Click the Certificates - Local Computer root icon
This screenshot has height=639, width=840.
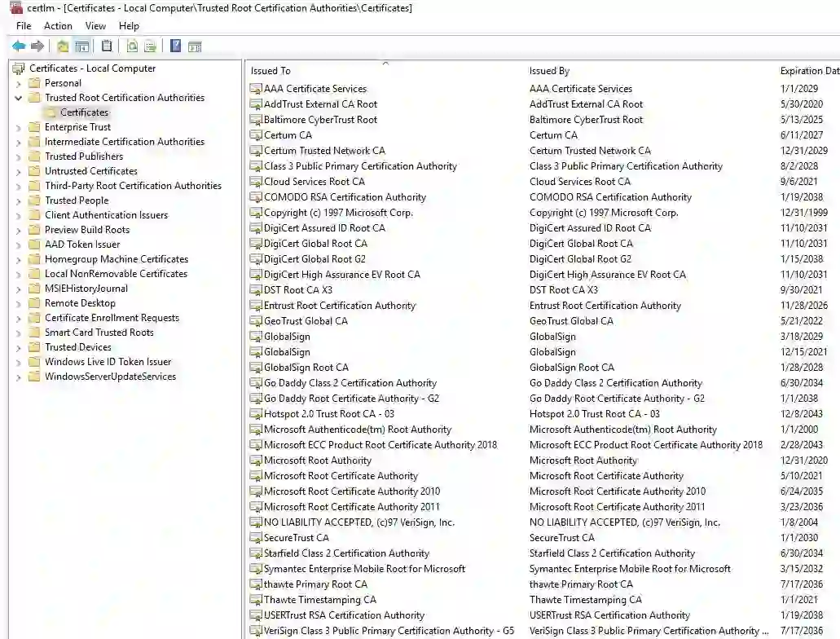tap(19, 68)
